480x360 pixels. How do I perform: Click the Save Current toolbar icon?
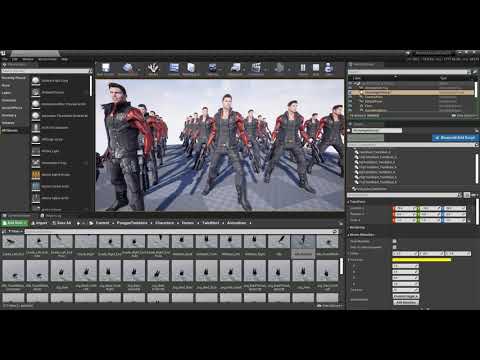pyautogui.click(x=106, y=68)
